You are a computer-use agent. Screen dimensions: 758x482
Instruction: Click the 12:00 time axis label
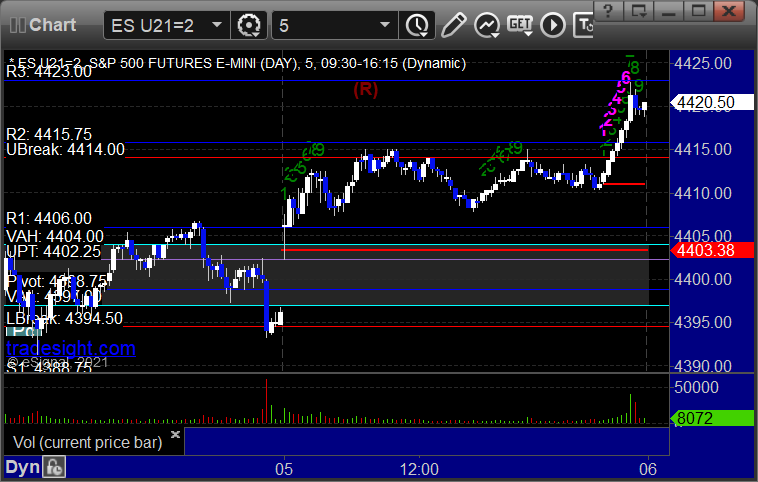[419, 469]
